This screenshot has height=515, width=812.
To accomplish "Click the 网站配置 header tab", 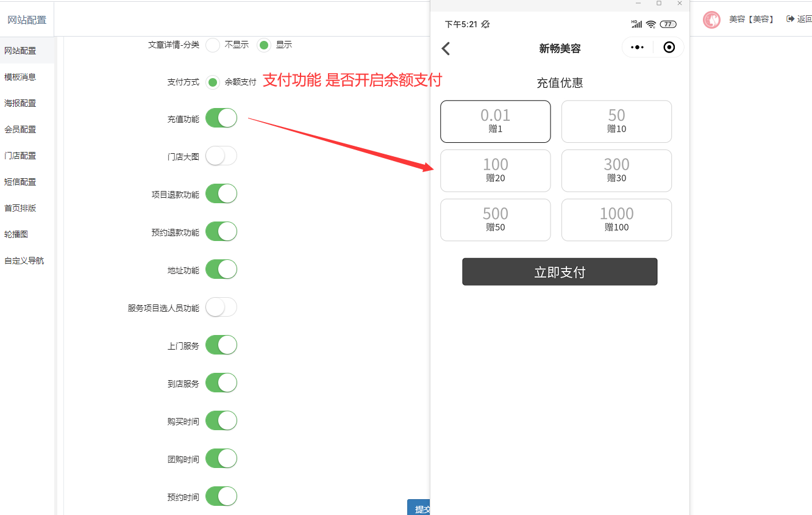I will [27, 20].
